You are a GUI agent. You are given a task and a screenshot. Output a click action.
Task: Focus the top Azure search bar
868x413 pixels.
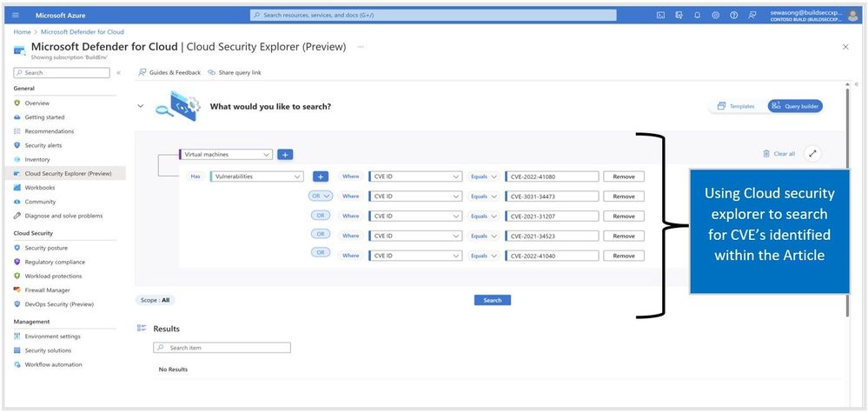[x=433, y=16]
